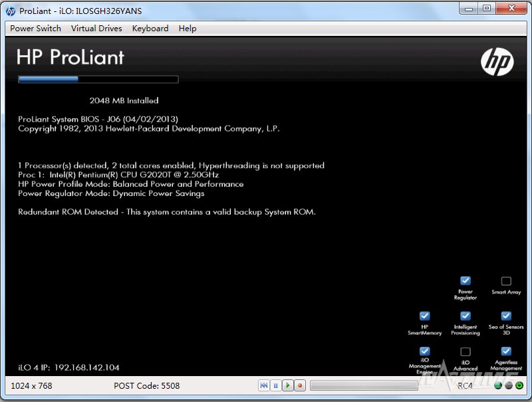
Task: Click the round HP logo on console
Action: pos(497,62)
